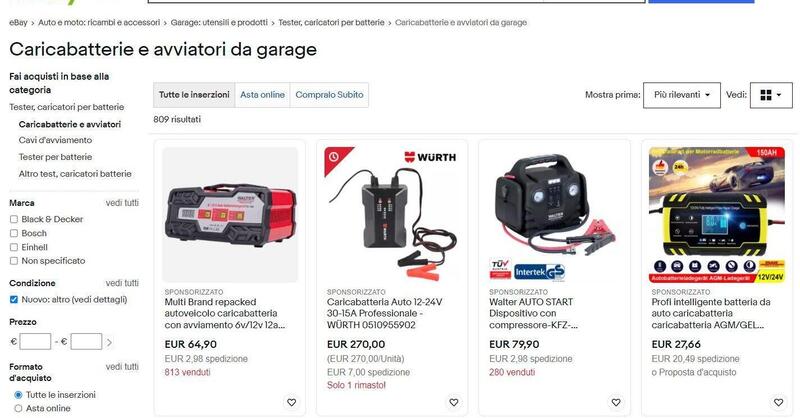Open Cavi d'avviamento category link
800x418 pixels.
coord(55,140)
